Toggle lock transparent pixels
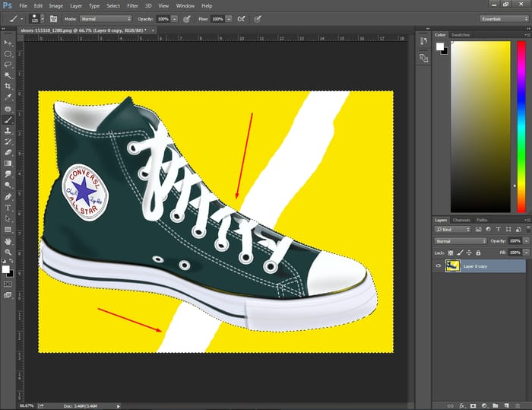This screenshot has height=410, width=532. pyautogui.click(x=451, y=253)
